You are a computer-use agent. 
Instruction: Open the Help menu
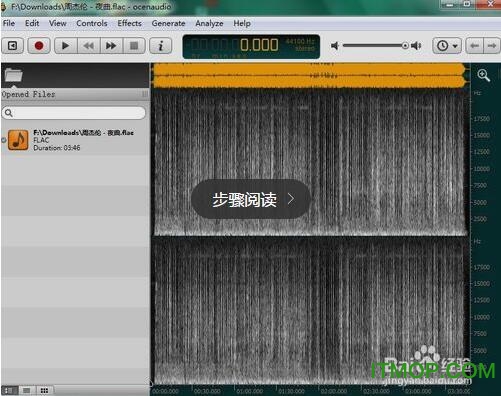pyautogui.click(x=242, y=23)
